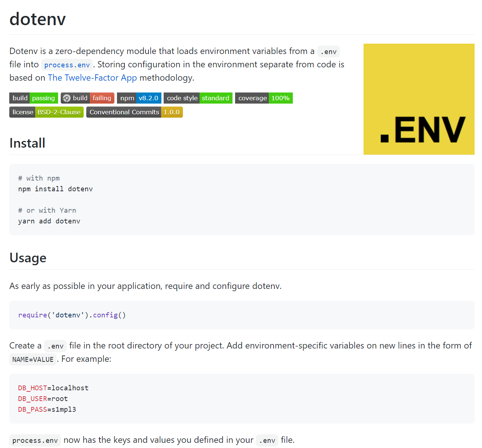
Task: Open the coverage 100% badge
Action: click(264, 98)
